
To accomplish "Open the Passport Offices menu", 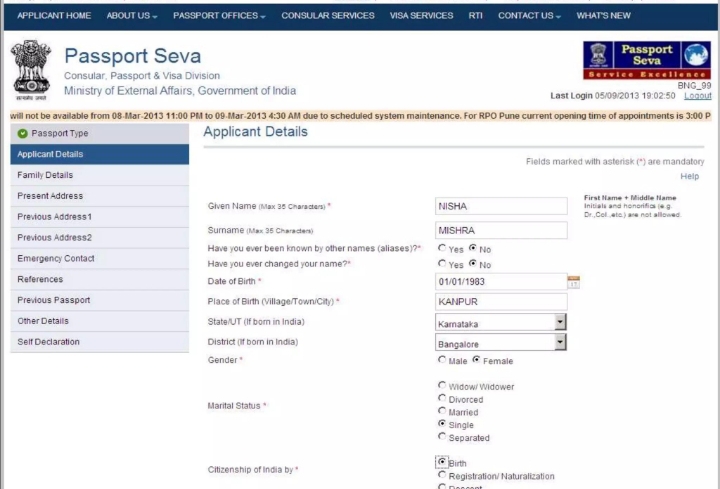I will click(219, 16).
